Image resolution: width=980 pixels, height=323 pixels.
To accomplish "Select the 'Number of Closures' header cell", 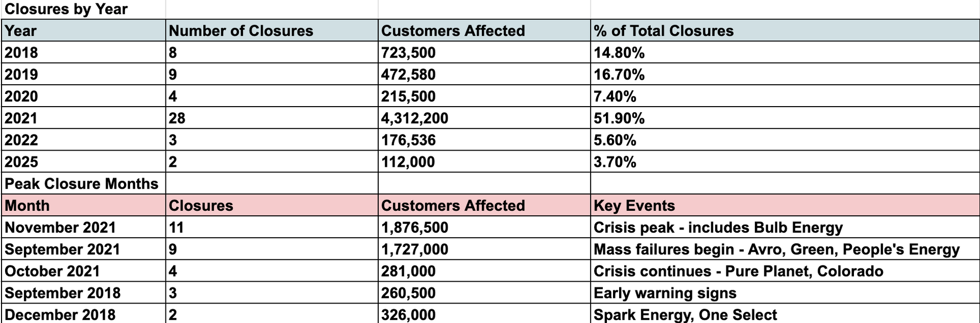I will 241,31.
